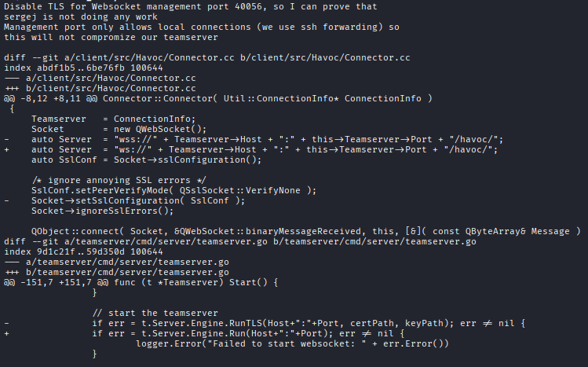The width and height of the screenshot is (588, 367).
Task: Click the '--- a/client/src/Havoc/Connector.cc' line
Action: (x=100, y=78)
